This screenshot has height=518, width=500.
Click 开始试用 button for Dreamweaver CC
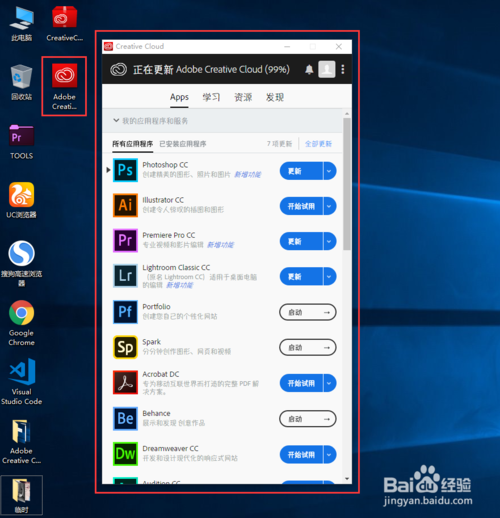[301, 455]
